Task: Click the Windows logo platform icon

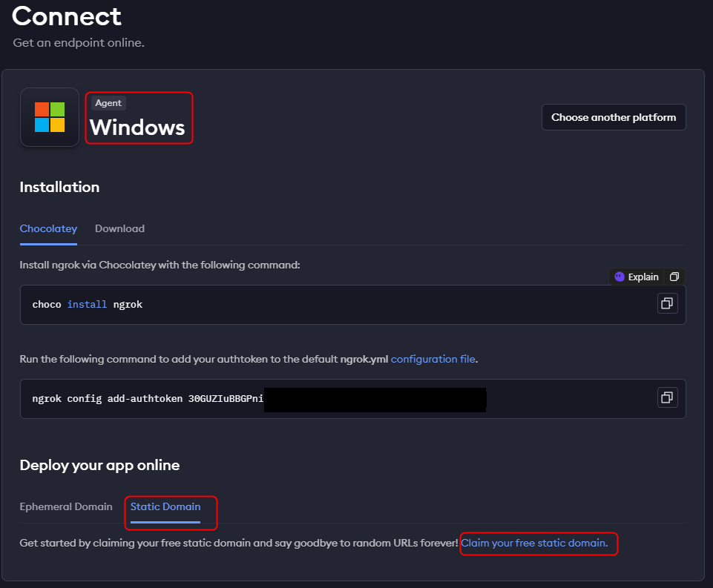Action: pos(50,117)
